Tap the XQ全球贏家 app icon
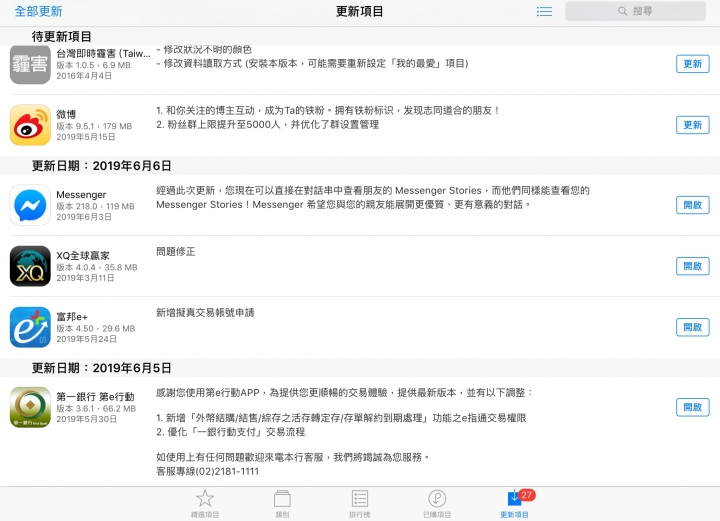720x521 pixels. pyautogui.click(x=30, y=266)
